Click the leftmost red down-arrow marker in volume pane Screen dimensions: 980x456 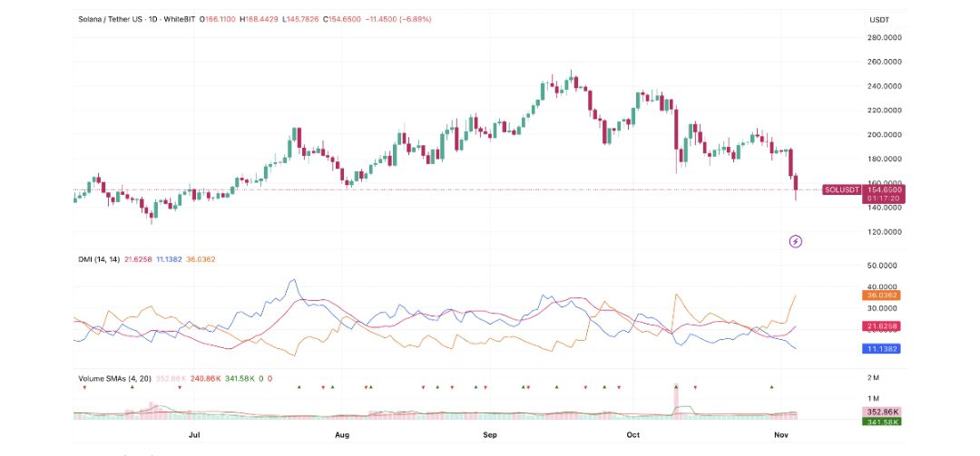click(84, 387)
